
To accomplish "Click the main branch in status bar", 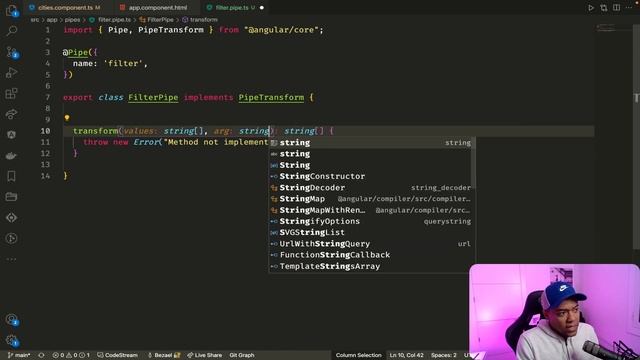I will point(19,355).
